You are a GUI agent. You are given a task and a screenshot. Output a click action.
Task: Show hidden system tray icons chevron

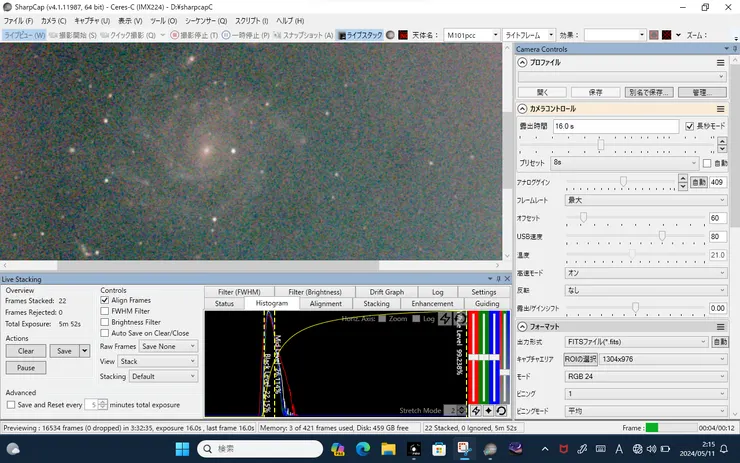coord(545,449)
